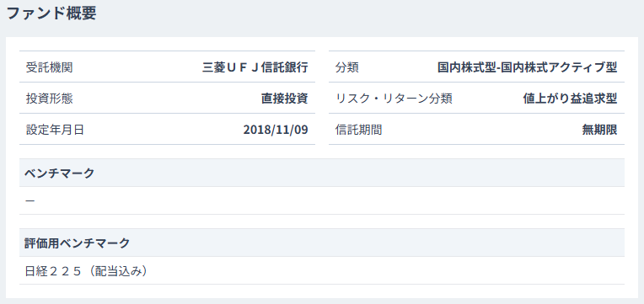Image resolution: width=644 pixels, height=304 pixels.
Task: Click the 三菱UFJ信託銀行 value
Action: 255,67
